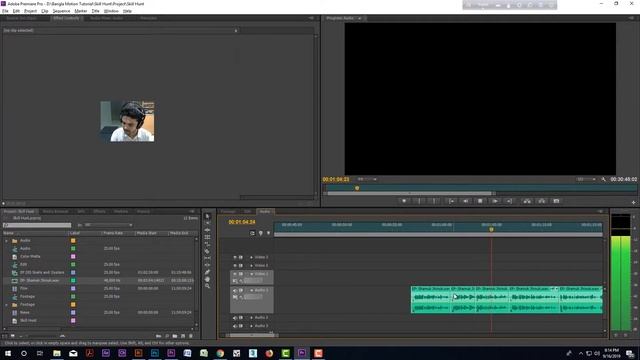Viewport: 640px width, 360px height.
Task: Click Automate to Sequence in Project panel
Action: tap(158, 336)
